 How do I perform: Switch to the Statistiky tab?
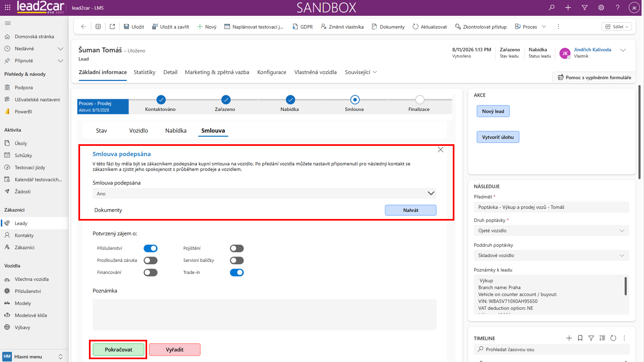[x=145, y=72]
